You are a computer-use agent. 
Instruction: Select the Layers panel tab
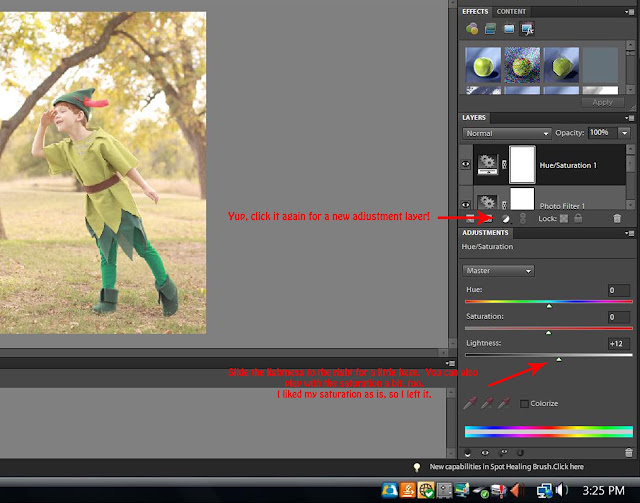(474, 118)
